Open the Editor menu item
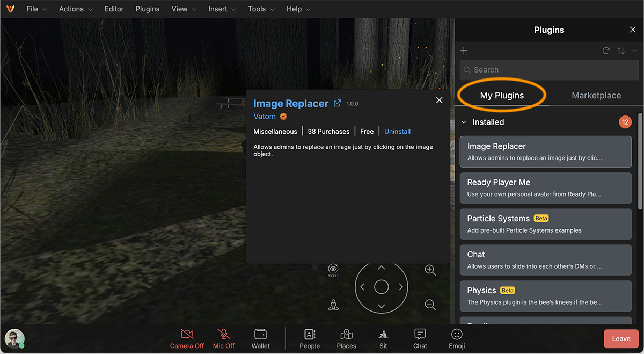The height and width of the screenshot is (354, 644). pyautogui.click(x=114, y=9)
